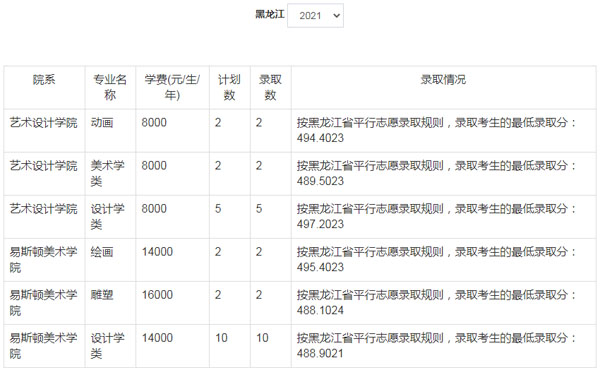
Task: Click the 艺术设计学院 cell in 动画 row
Action: [x=44, y=130]
